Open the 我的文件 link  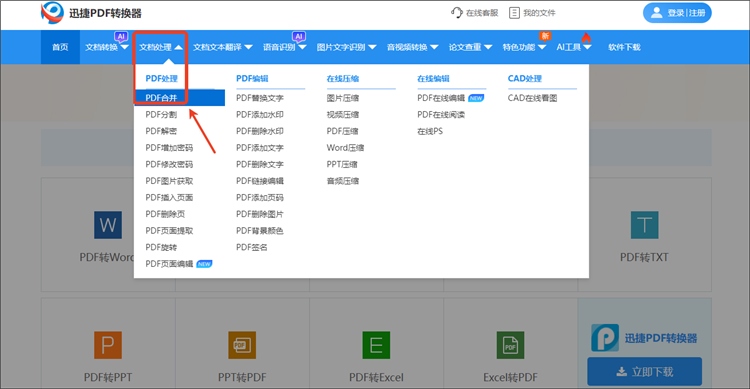532,13
